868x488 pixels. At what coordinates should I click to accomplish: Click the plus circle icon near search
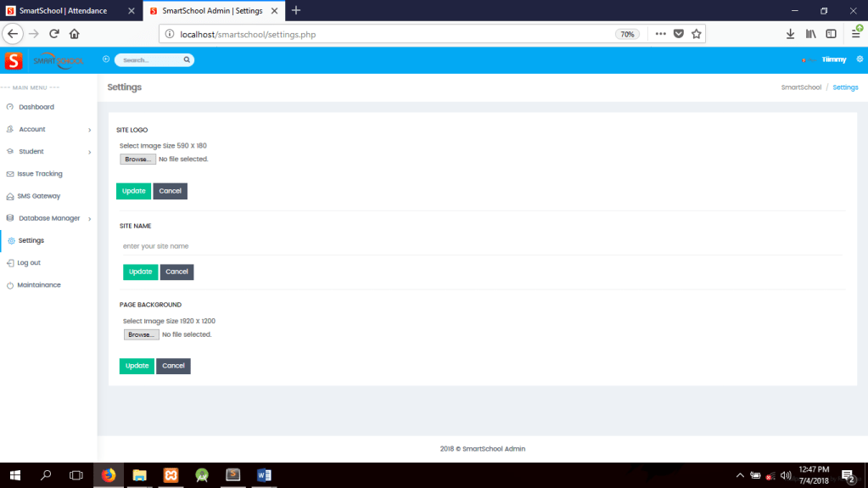pyautogui.click(x=106, y=59)
